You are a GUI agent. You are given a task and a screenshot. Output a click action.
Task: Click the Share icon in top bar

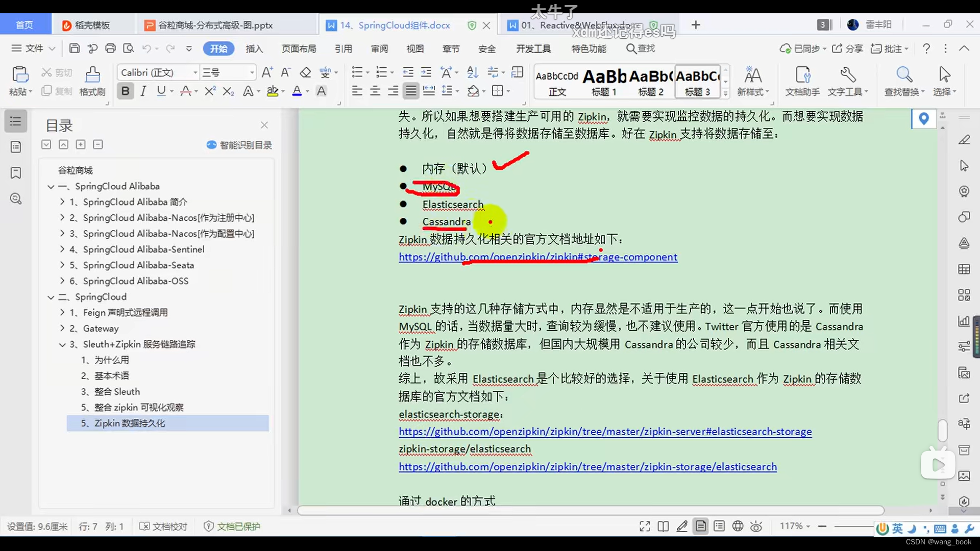[847, 48]
